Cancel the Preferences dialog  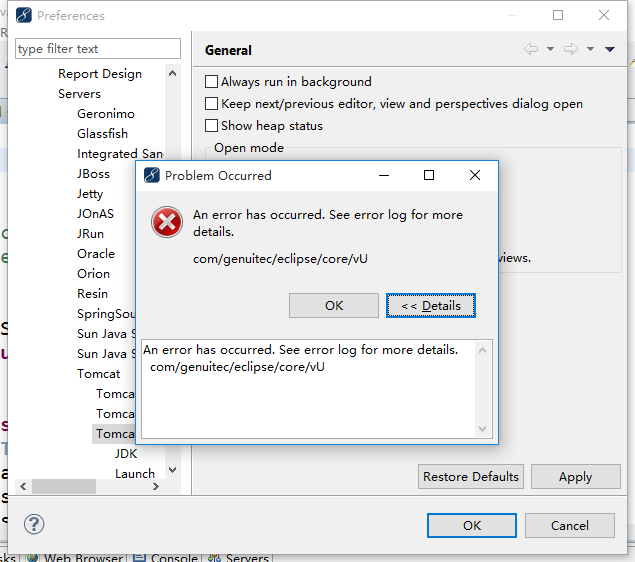click(570, 526)
